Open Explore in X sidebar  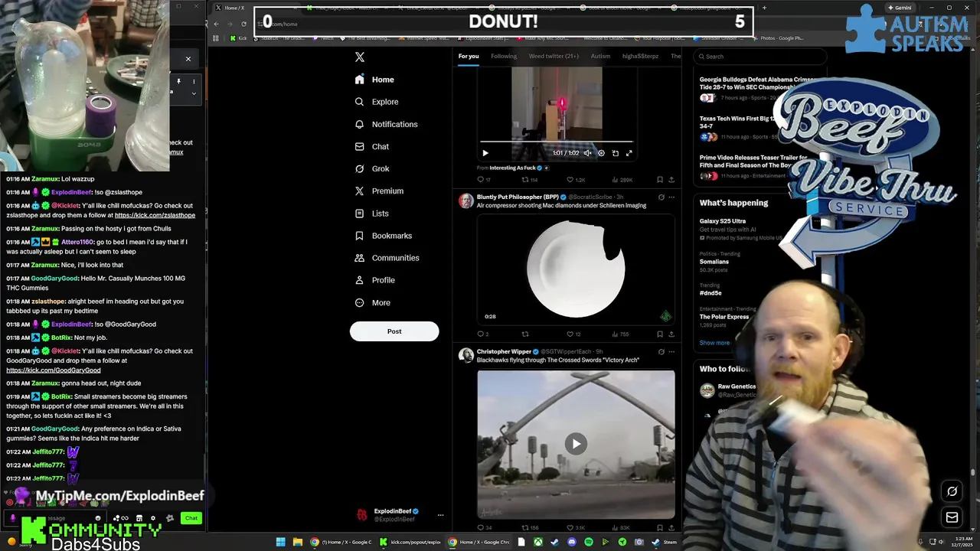point(377,102)
